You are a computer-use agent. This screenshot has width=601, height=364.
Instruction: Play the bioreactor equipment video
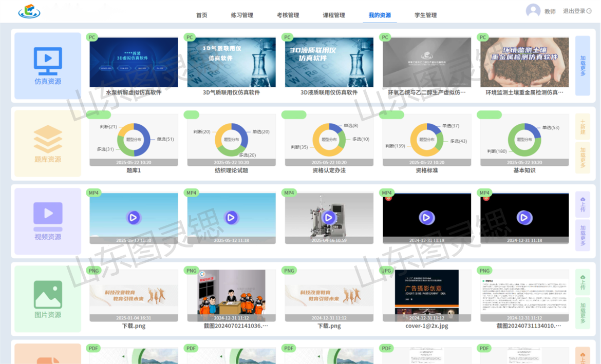click(x=329, y=218)
